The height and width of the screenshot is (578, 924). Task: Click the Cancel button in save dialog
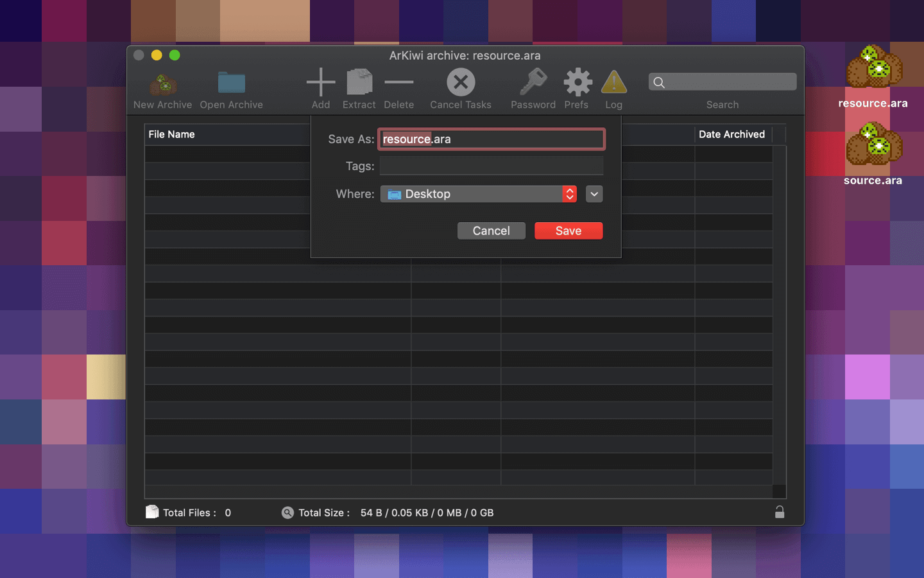(491, 231)
